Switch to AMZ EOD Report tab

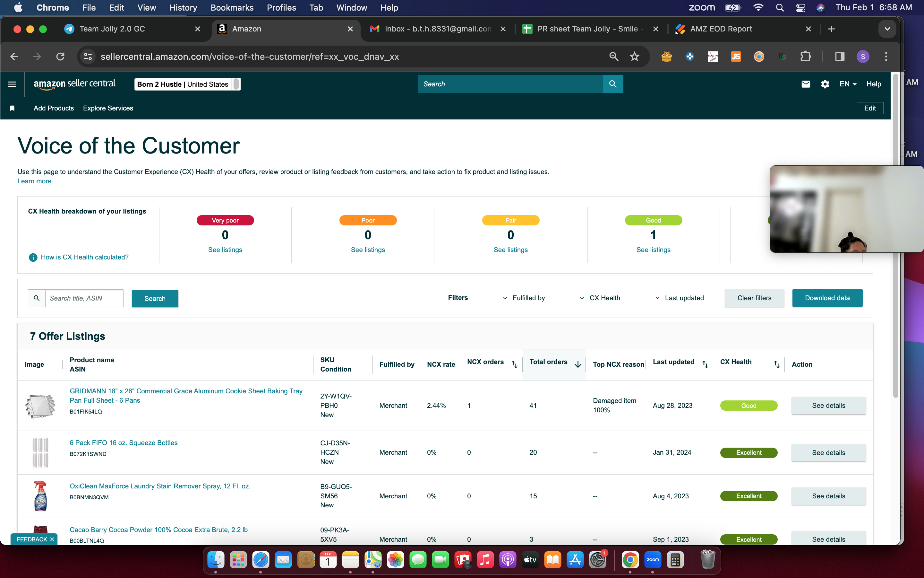[743, 29]
